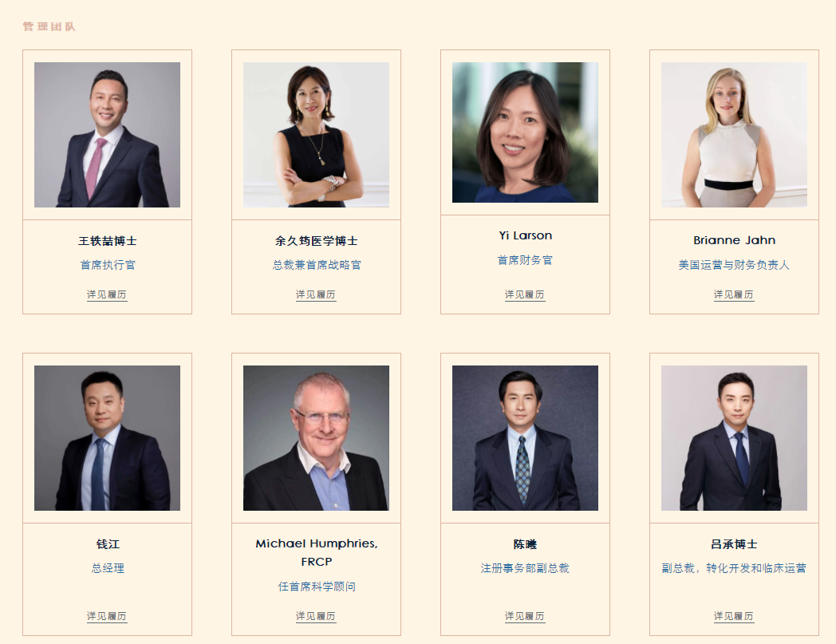
Task: Click Brianne Jahn's portrait photo
Action: 734,134
